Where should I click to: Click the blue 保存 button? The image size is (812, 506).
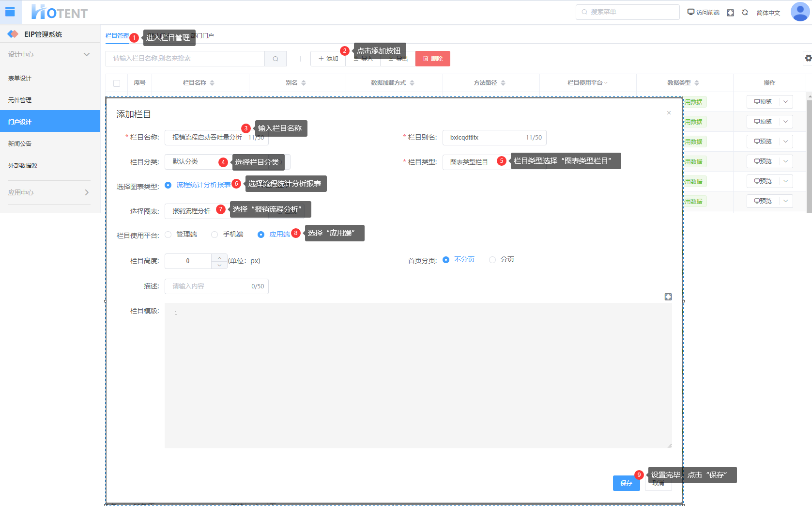click(x=626, y=483)
